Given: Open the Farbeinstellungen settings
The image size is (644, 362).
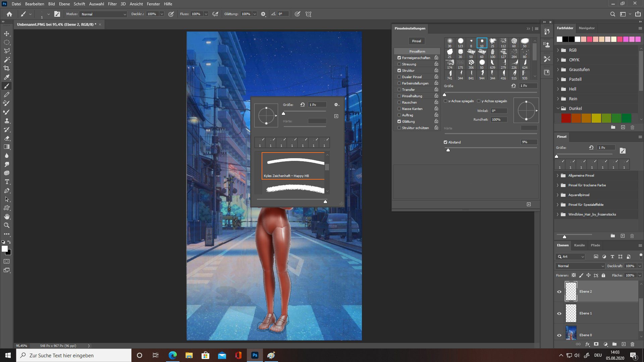Looking at the screenshot, I should coord(415,83).
